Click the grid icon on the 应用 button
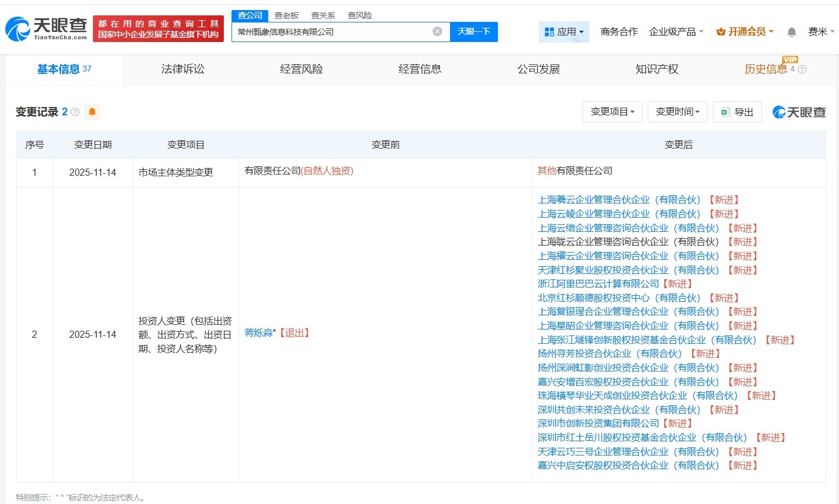Viewport: 839px width, 504px height. tap(548, 32)
